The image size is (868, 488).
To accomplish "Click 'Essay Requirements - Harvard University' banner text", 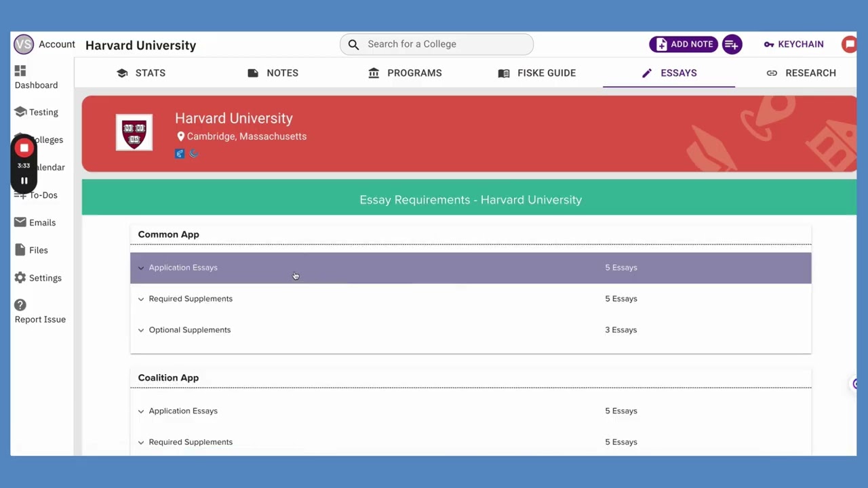I will tap(471, 200).
